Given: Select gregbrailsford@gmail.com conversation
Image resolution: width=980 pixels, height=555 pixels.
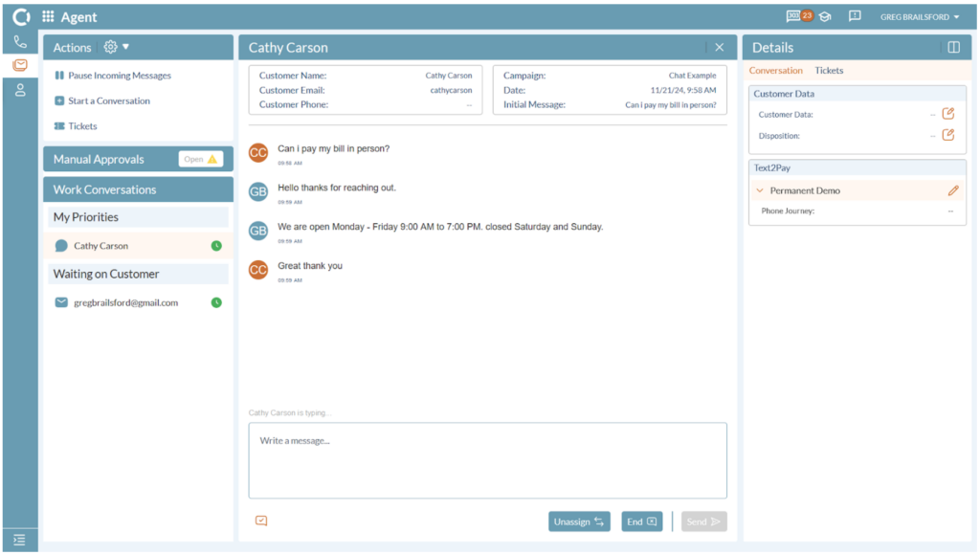Looking at the screenshot, I should [x=138, y=302].
